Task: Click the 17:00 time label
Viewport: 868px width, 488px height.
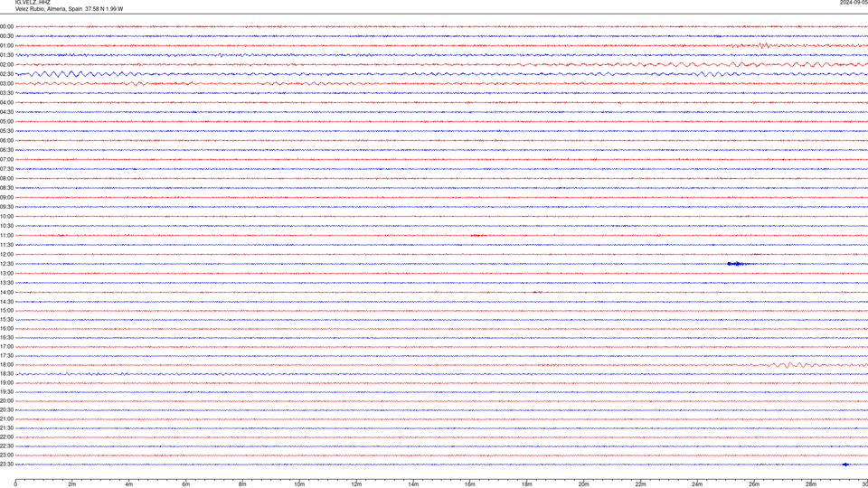Action: pos(6,346)
